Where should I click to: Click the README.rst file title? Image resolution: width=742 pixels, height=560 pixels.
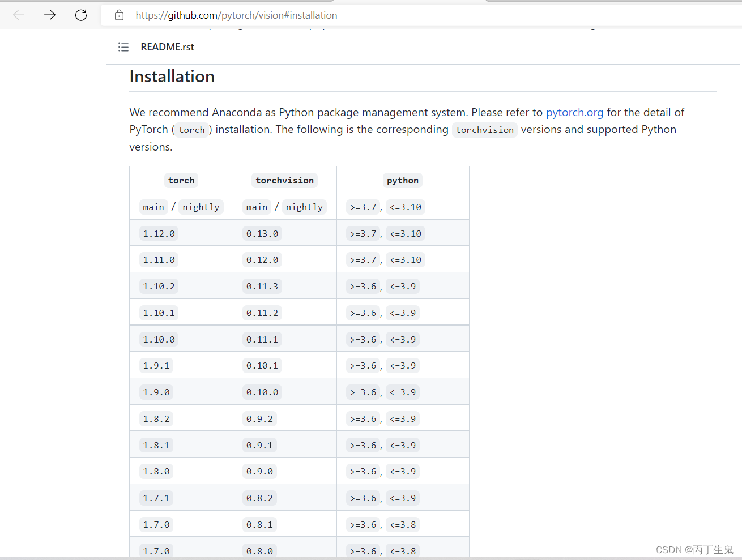[167, 47]
